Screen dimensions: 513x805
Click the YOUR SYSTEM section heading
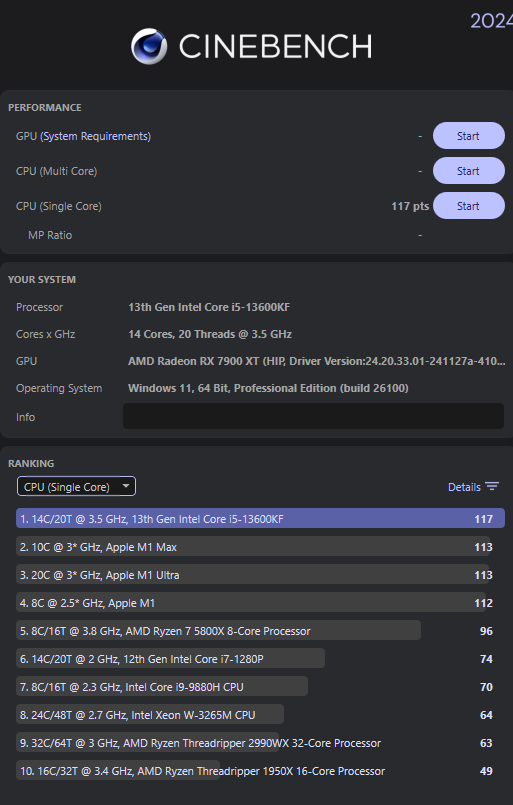click(42, 279)
